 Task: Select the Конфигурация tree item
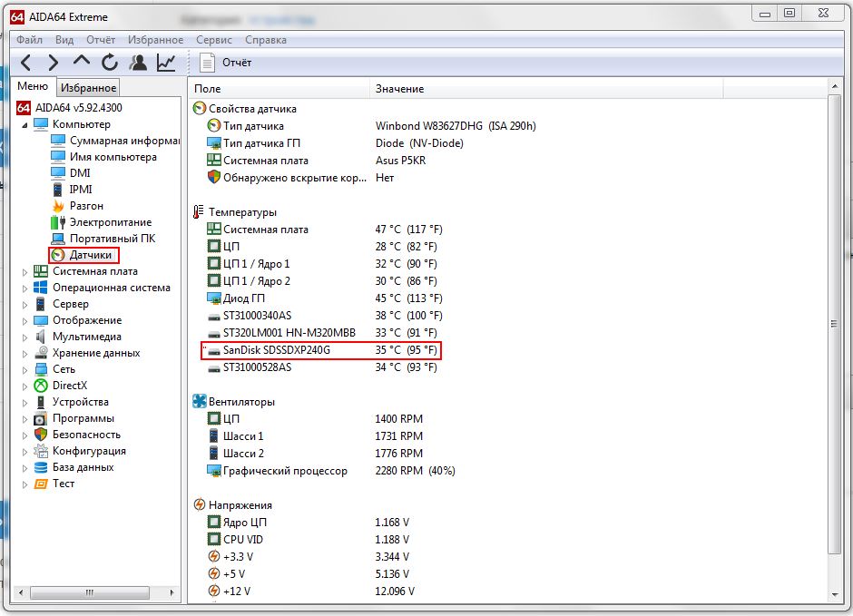click(x=89, y=451)
